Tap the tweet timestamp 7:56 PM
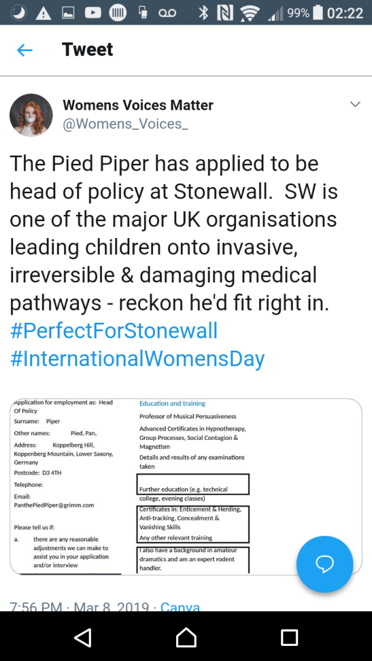 pos(36,606)
